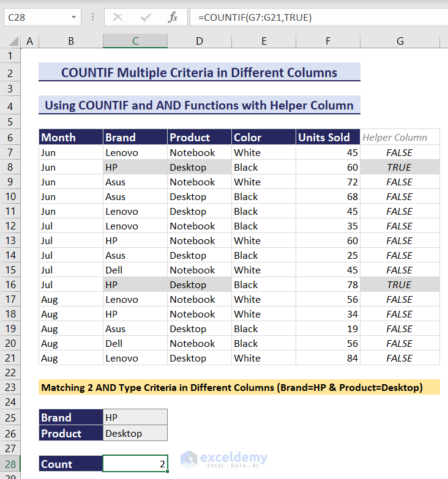Click 'Desktop' product cell in row 16
Screen dimensions: 448x479
(200, 284)
